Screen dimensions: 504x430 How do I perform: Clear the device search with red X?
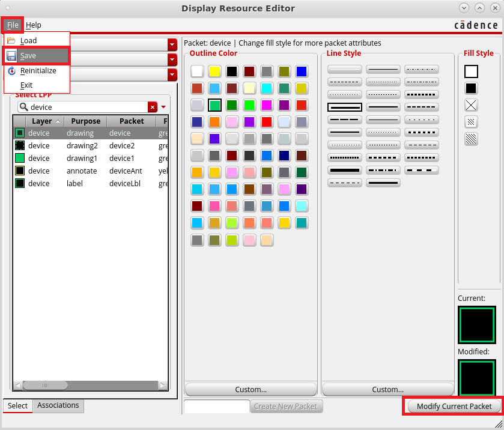click(153, 107)
